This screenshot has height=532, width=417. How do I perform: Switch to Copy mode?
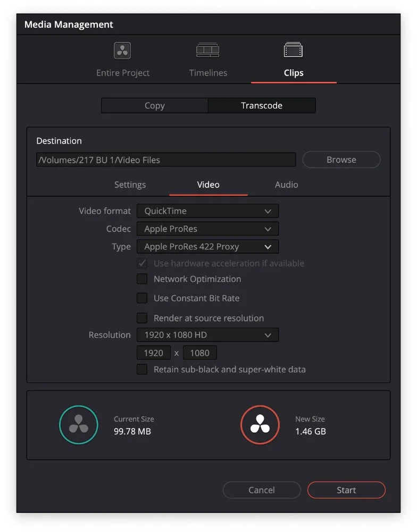[x=155, y=105]
